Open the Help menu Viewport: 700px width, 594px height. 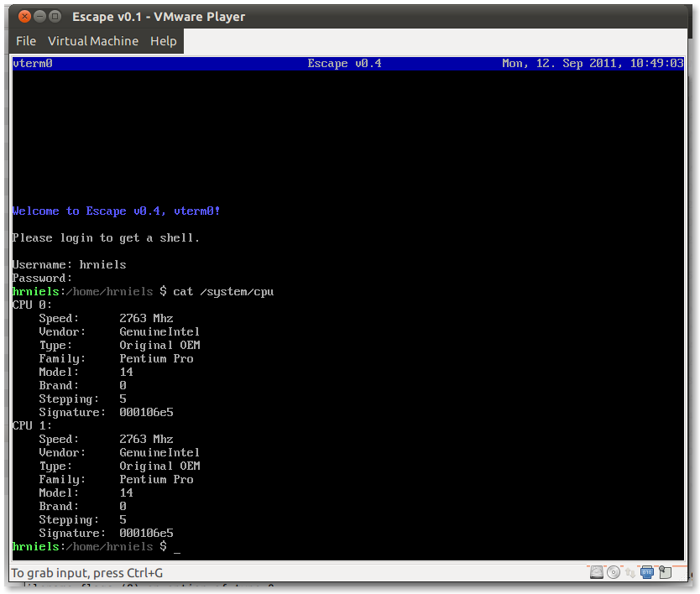tap(164, 41)
